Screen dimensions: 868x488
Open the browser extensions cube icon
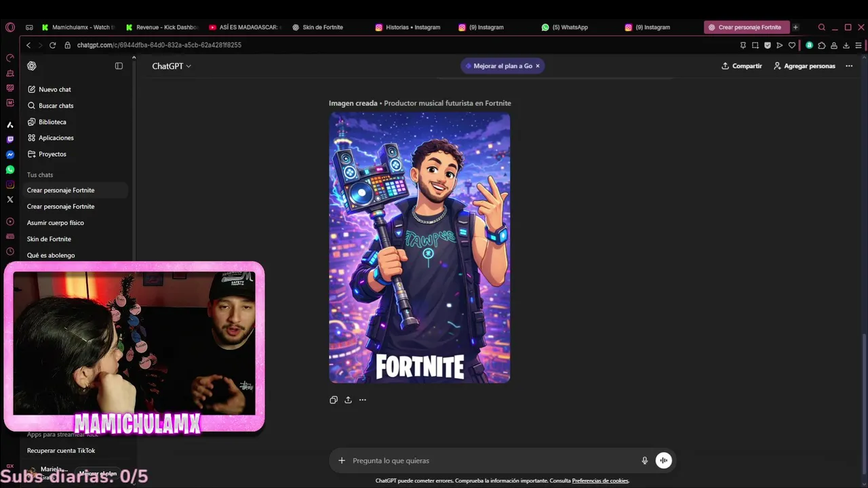tap(822, 45)
